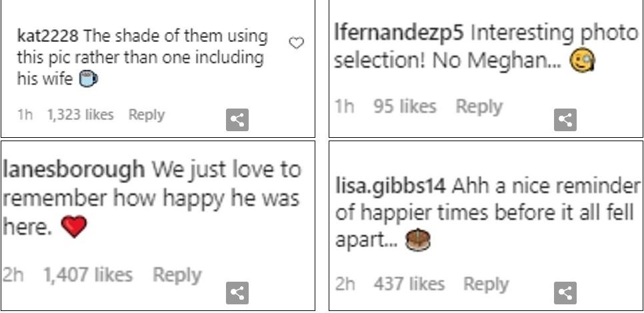Reply to lfernandezp5's comment
The width and height of the screenshot is (644, 313).
click(478, 107)
